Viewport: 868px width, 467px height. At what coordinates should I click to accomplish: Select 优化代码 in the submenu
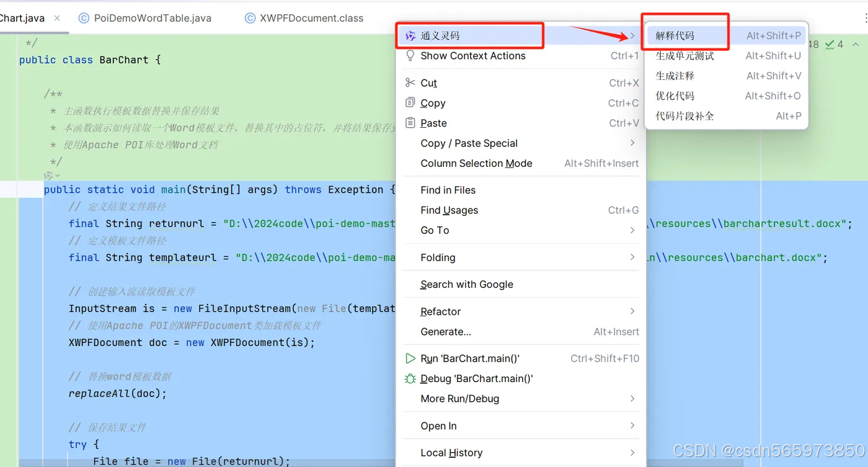727,96
